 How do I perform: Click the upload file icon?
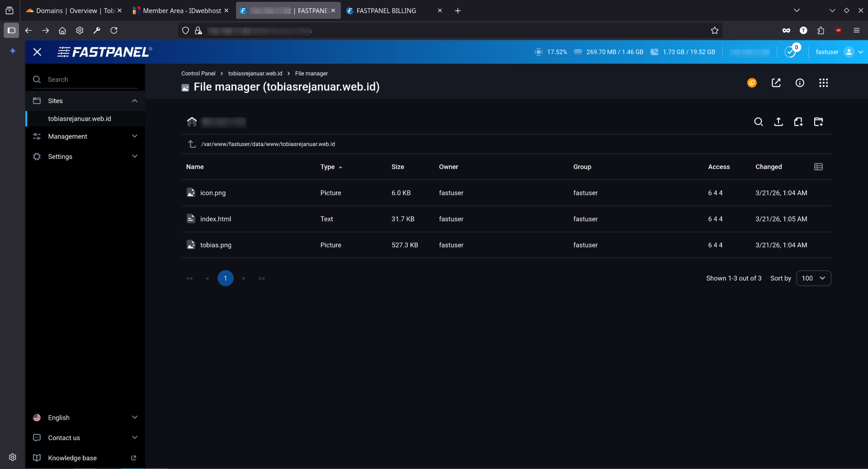click(778, 122)
